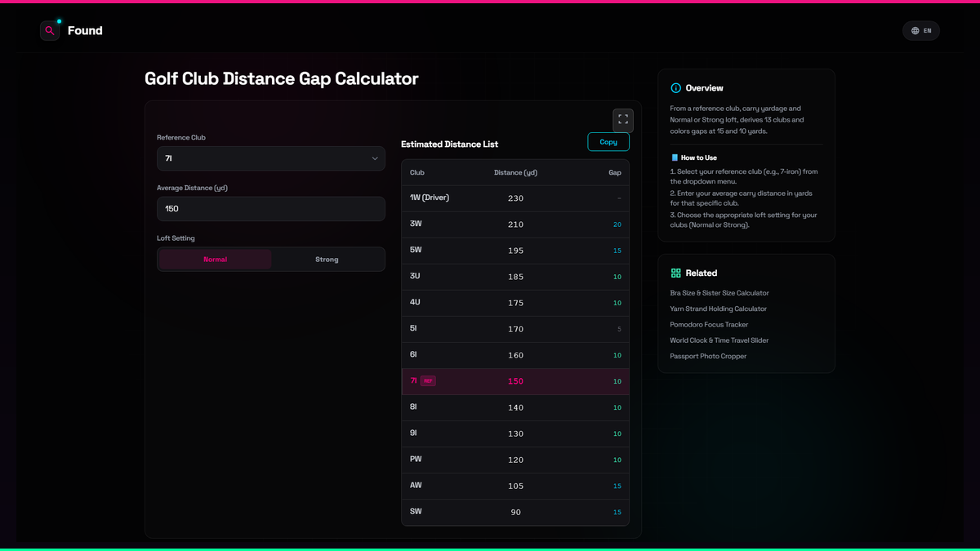Click the Copy button
The image size is (980, 551).
point(608,142)
